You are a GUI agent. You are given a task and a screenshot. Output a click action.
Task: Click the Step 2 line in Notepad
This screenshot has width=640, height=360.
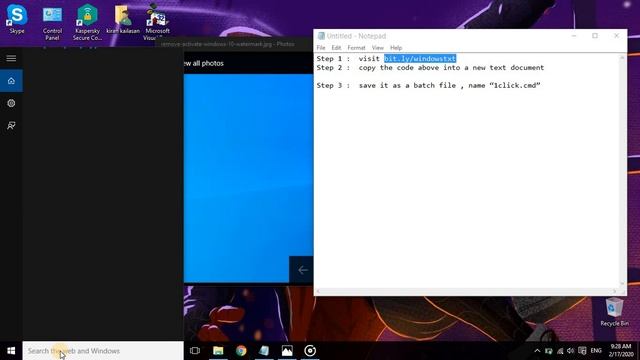point(430,68)
